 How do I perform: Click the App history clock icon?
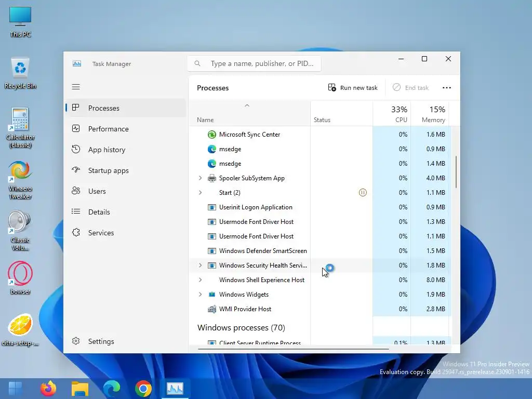tap(76, 149)
